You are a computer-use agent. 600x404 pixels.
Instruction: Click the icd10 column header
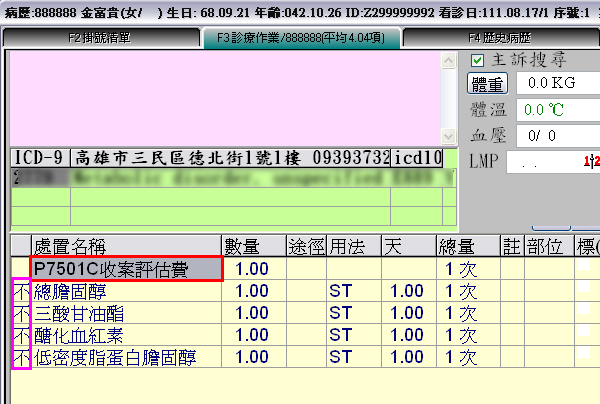click(417, 158)
